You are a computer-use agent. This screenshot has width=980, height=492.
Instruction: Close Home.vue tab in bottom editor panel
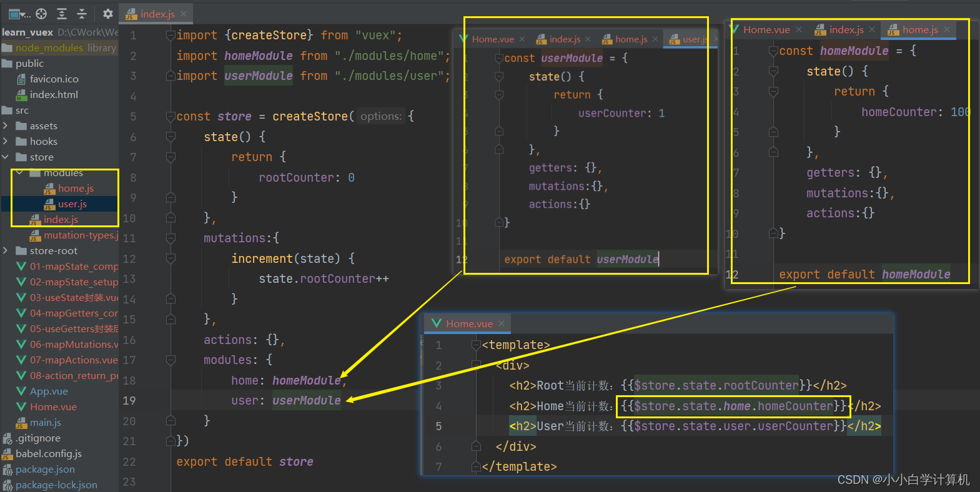point(502,323)
